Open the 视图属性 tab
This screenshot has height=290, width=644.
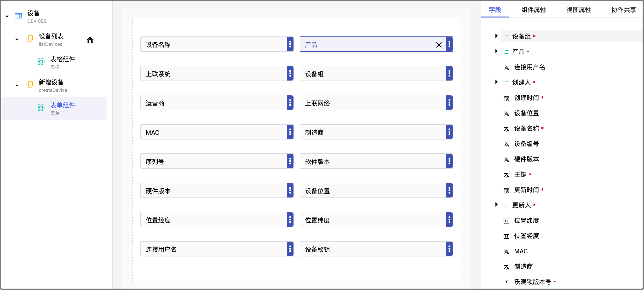coord(579,10)
